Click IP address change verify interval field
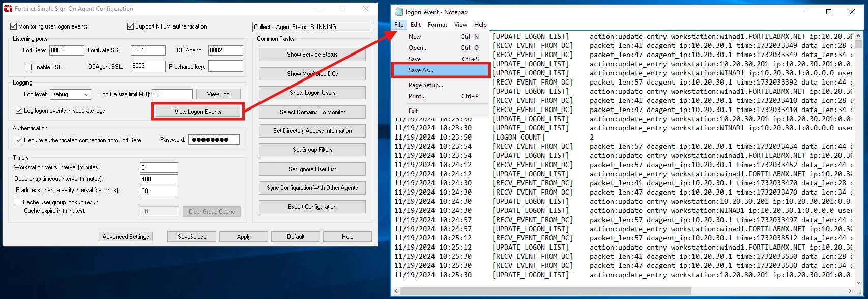The width and height of the screenshot is (868, 299). (159, 191)
